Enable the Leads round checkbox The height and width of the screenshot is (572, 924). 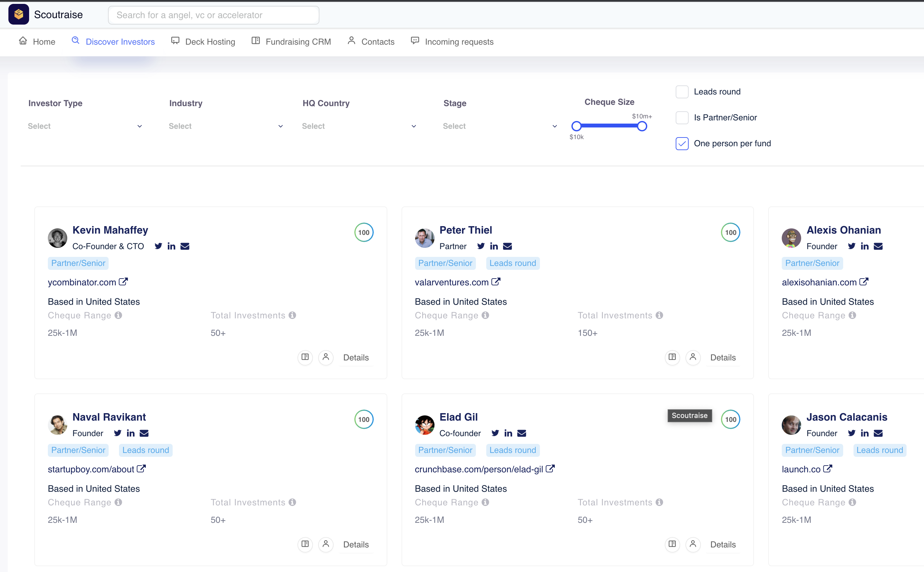point(682,92)
